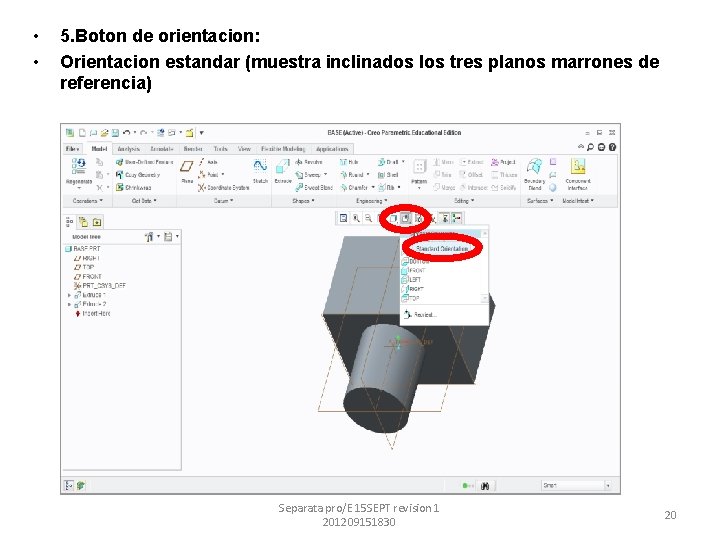This screenshot has width=720, height=540.
Task: Select the Swept Blend tool
Action: 314,187
